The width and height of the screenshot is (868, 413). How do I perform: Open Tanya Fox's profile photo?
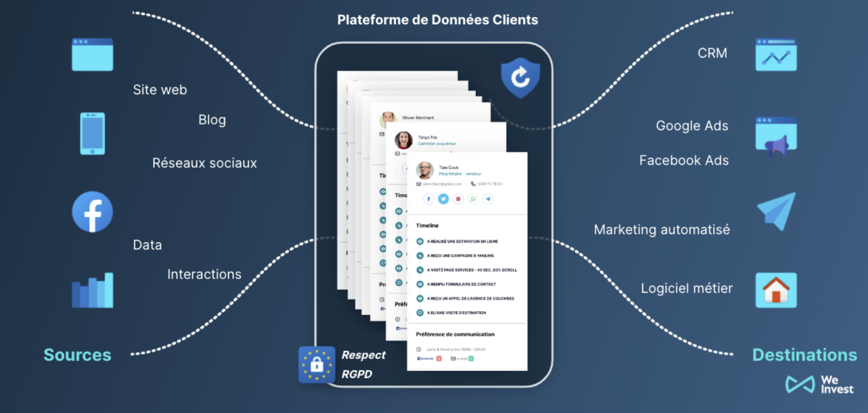tap(404, 140)
